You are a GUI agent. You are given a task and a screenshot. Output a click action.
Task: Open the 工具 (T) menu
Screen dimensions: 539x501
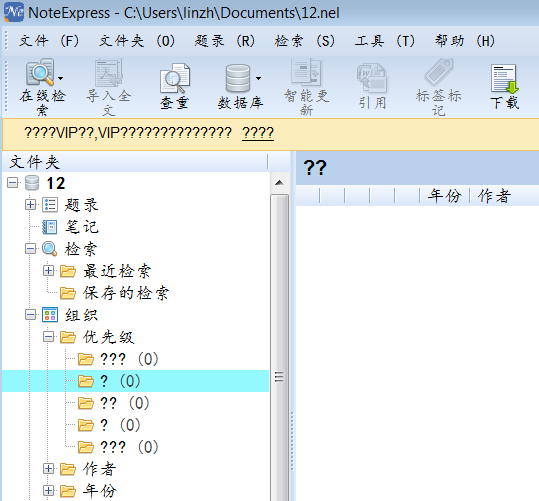pos(385,41)
